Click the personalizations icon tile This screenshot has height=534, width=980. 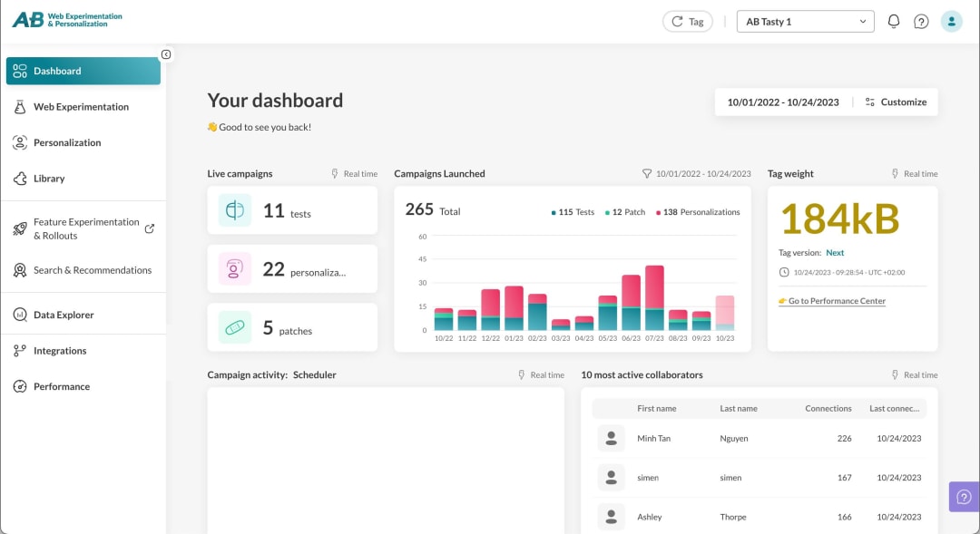point(234,269)
